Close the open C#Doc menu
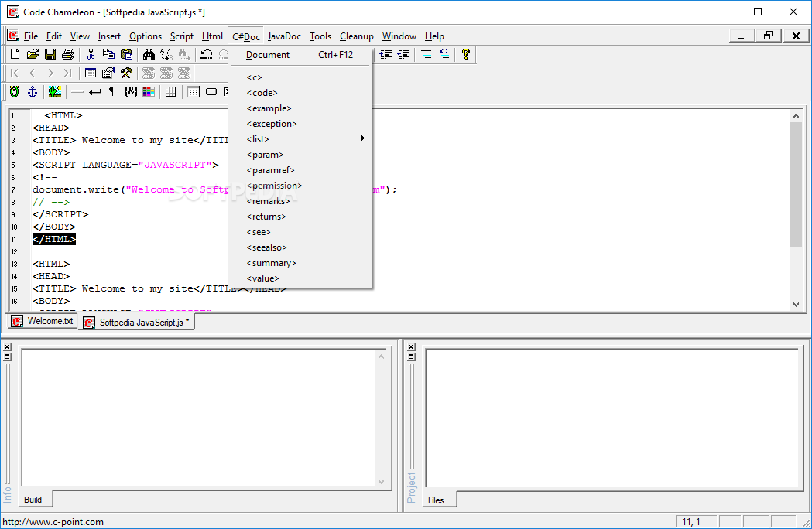 (x=246, y=36)
